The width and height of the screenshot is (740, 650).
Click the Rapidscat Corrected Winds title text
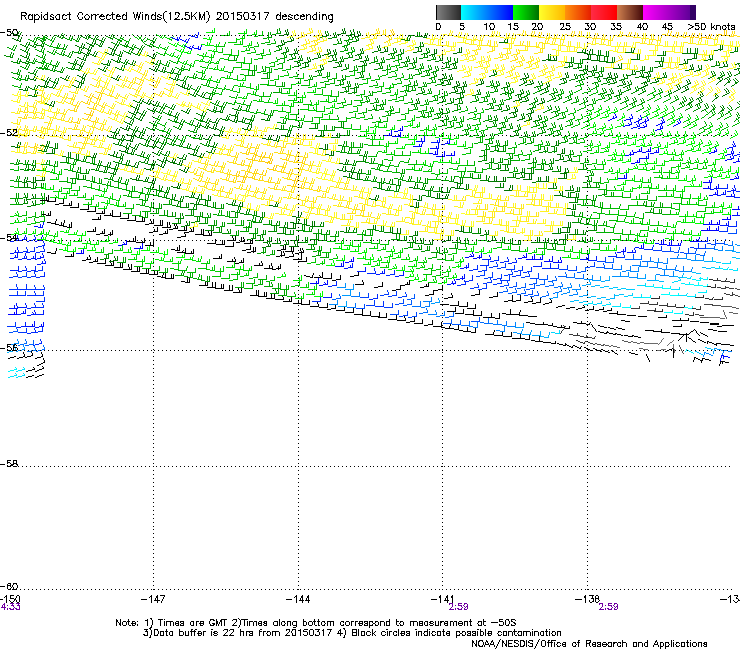tap(177, 16)
